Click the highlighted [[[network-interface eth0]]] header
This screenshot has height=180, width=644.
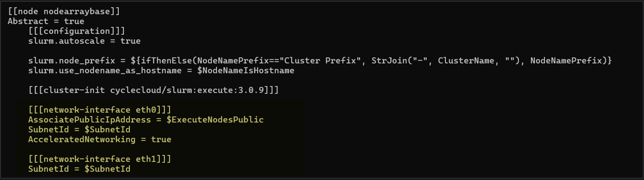[x=99, y=110]
